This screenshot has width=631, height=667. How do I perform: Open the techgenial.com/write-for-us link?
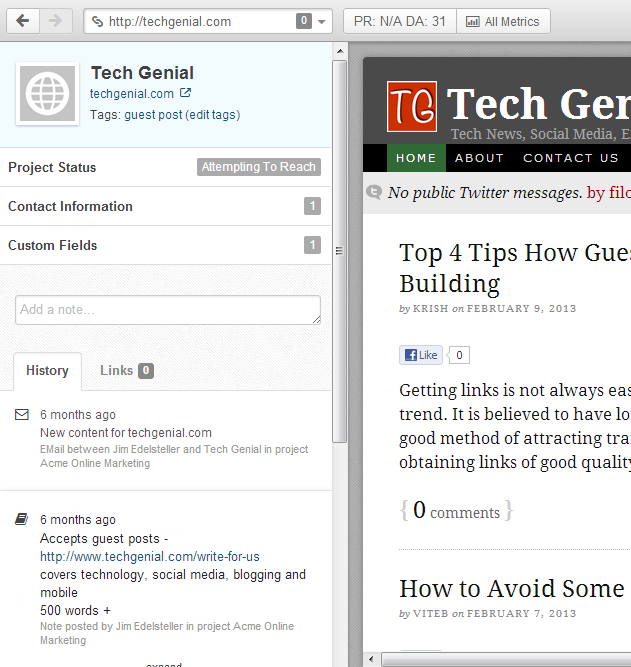[x=150, y=557]
